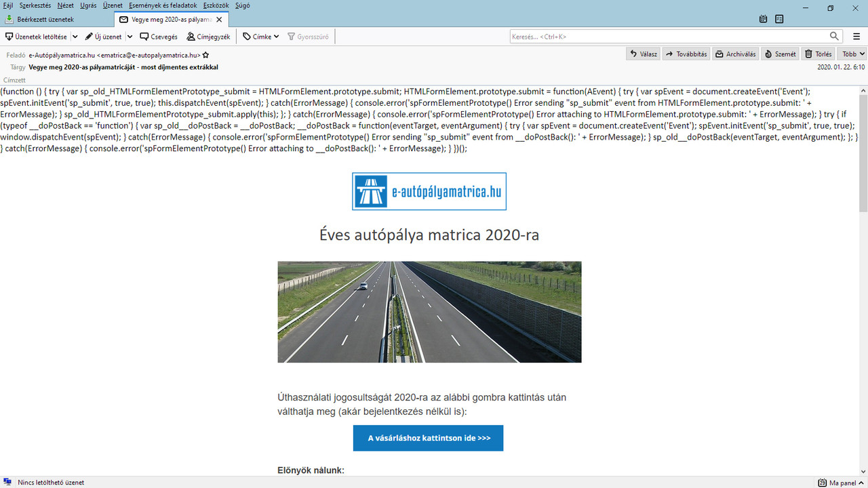This screenshot has width=868, height=488.
Task: Open the hamburger application menu
Action: [x=856, y=37]
